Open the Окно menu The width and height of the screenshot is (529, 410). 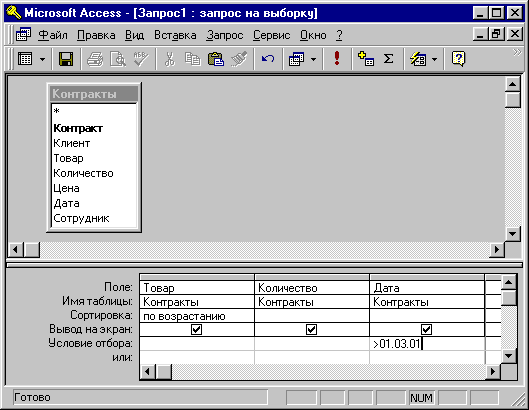313,35
